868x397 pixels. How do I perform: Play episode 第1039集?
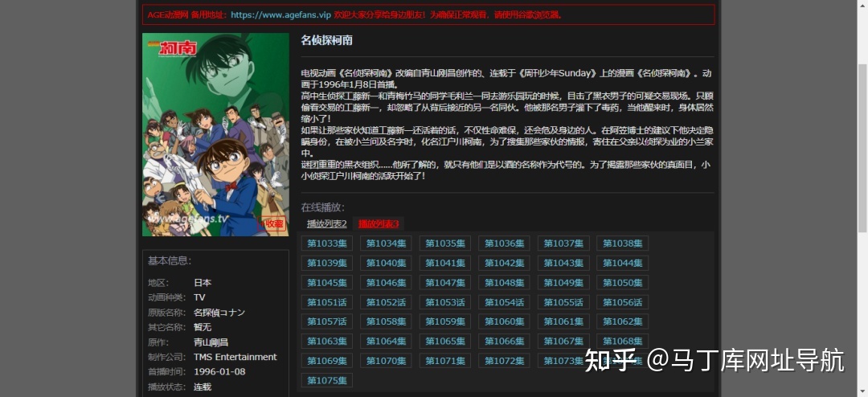(327, 263)
